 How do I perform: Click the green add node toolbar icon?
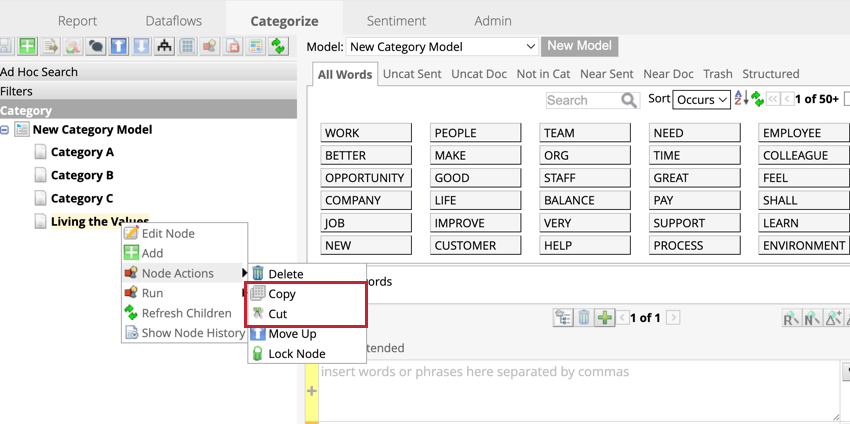27,47
